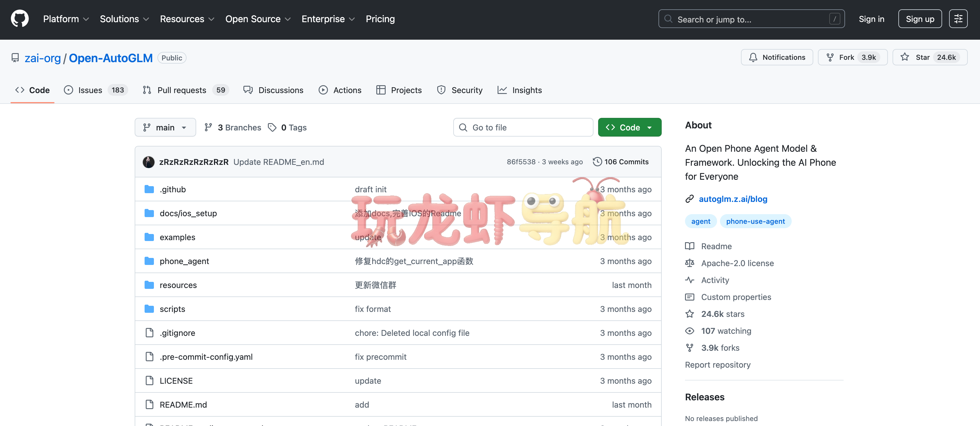Screen dimensions: 980x426
Task: Expand the Enterprise menu
Action: (x=328, y=19)
